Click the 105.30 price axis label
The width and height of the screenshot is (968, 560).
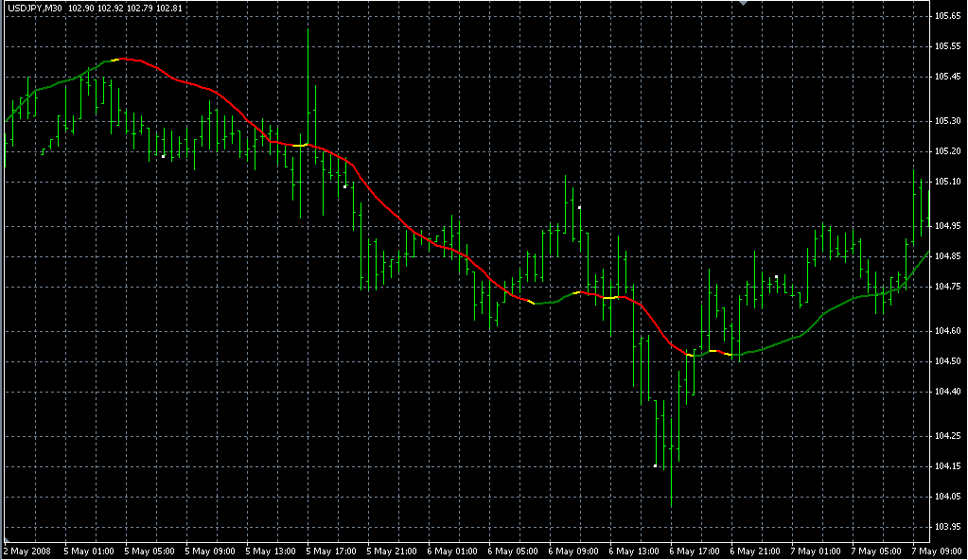[x=947, y=121]
